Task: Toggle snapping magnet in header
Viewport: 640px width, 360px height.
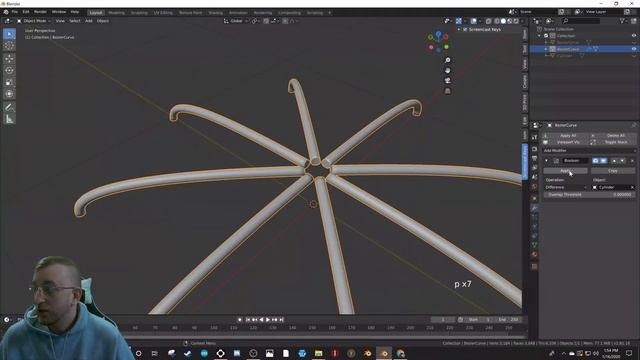Action: 266,21
